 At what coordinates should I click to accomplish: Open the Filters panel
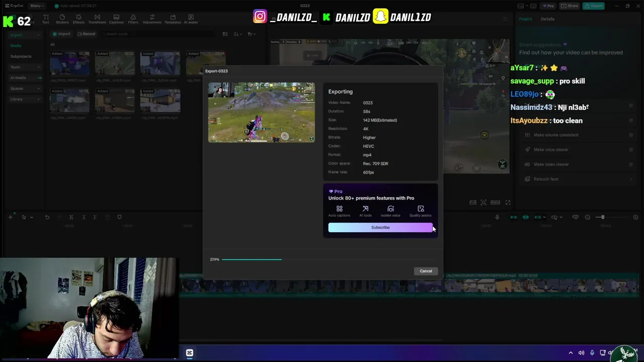tap(133, 19)
